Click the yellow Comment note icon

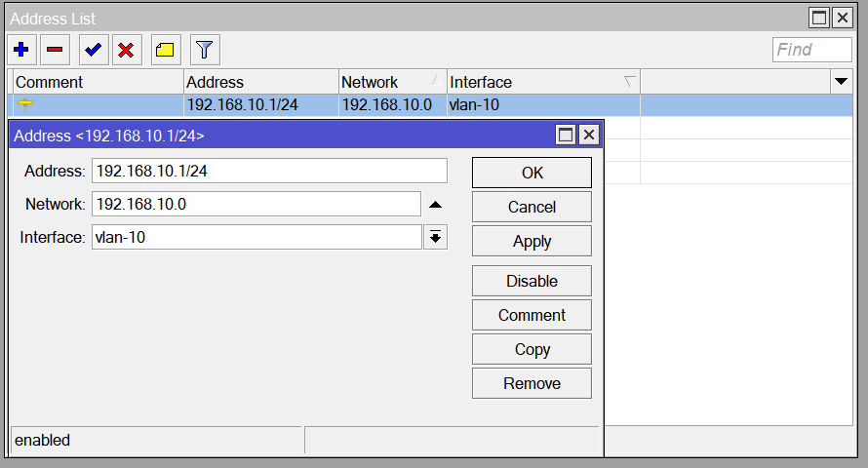click(166, 50)
